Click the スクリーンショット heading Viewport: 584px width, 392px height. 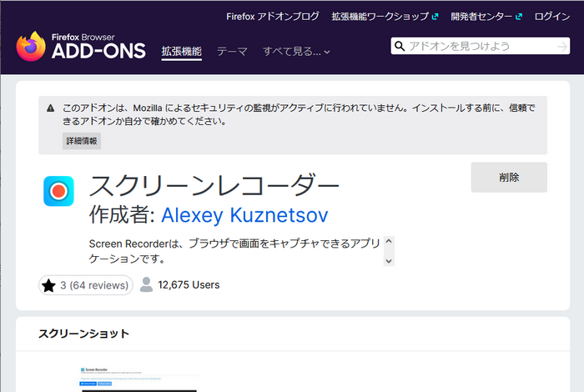coord(83,334)
